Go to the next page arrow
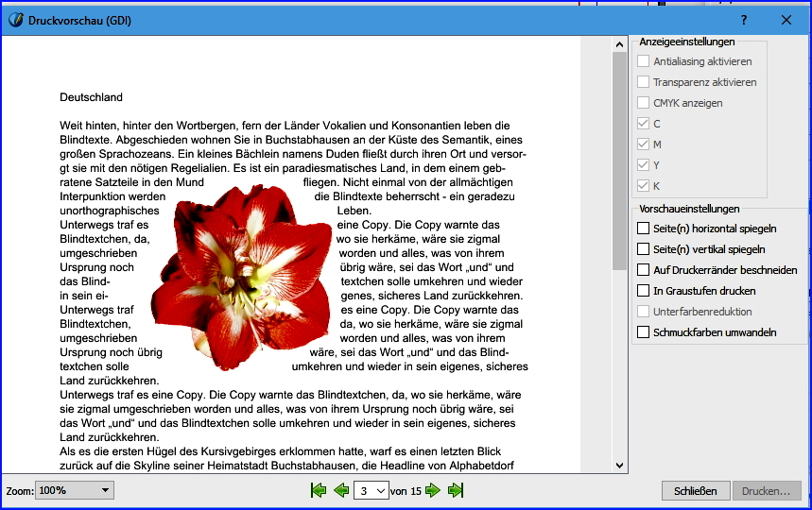This screenshot has height=510, width=812. click(x=432, y=490)
